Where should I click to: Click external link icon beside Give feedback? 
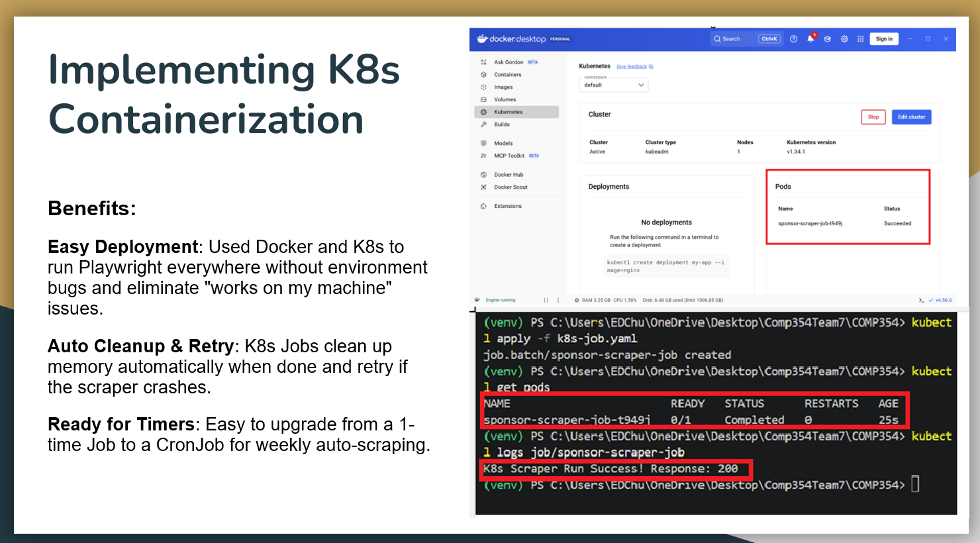tap(651, 67)
